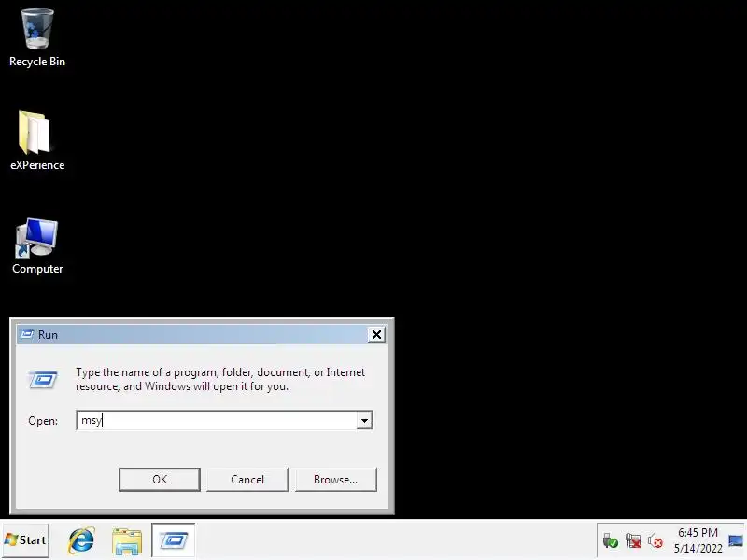Click OK in the Run dialog

[x=160, y=480]
